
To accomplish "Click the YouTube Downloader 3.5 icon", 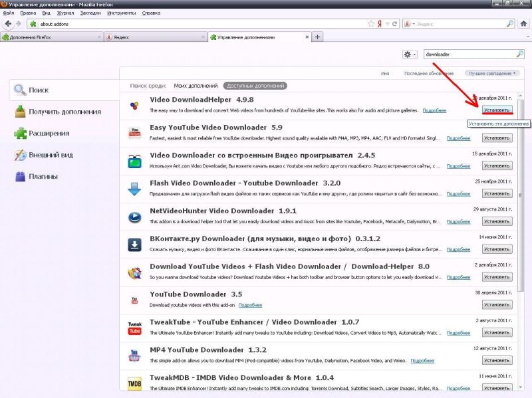I will tap(134, 300).
